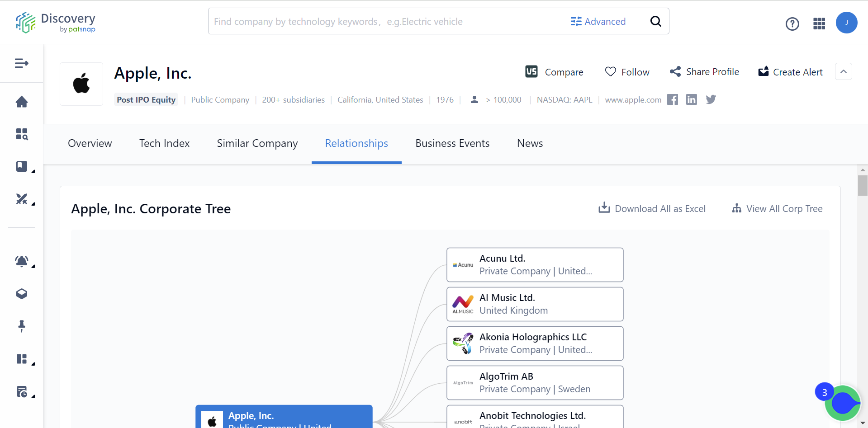Open alerts via the bell sidebar icon
The height and width of the screenshot is (428, 868).
[21, 261]
